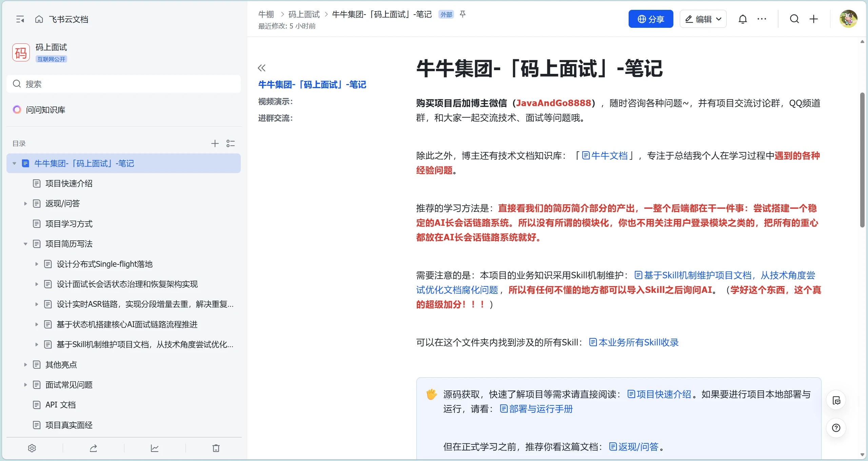Expand the 返现/问答 tree node
The width and height of the screenshot is (868, 461).
click(25, 203)
